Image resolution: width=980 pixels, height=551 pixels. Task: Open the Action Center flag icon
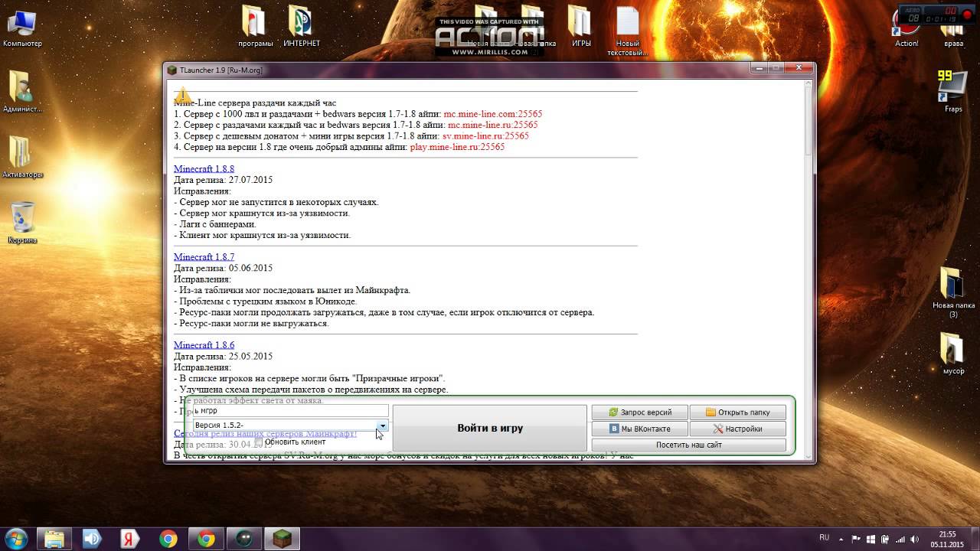click(857, 539)
